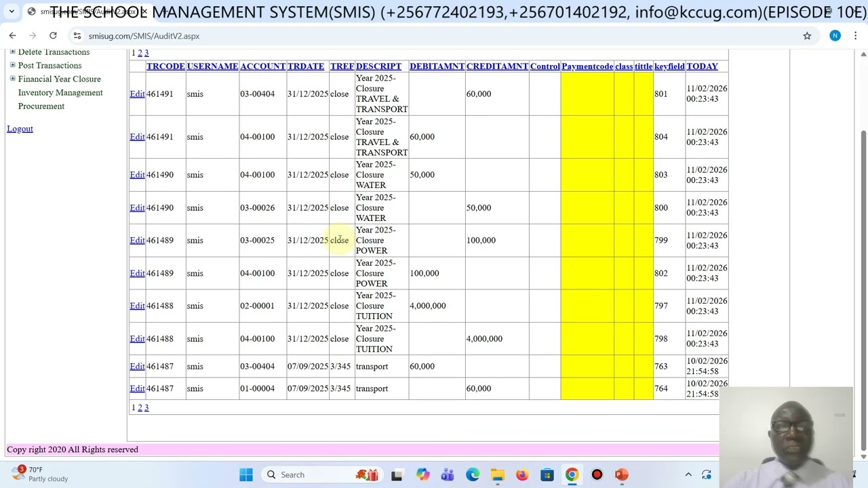The height and width of the screenshot is (488, 868).
Task: Open Microsoft Edge from the taskbar
Action: point(473,475)
